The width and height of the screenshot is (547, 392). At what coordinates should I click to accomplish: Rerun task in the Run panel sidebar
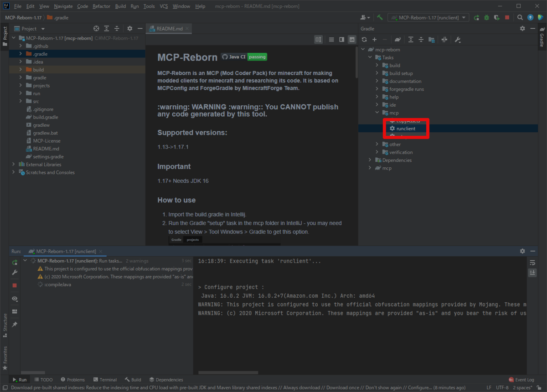click(15, 263)
